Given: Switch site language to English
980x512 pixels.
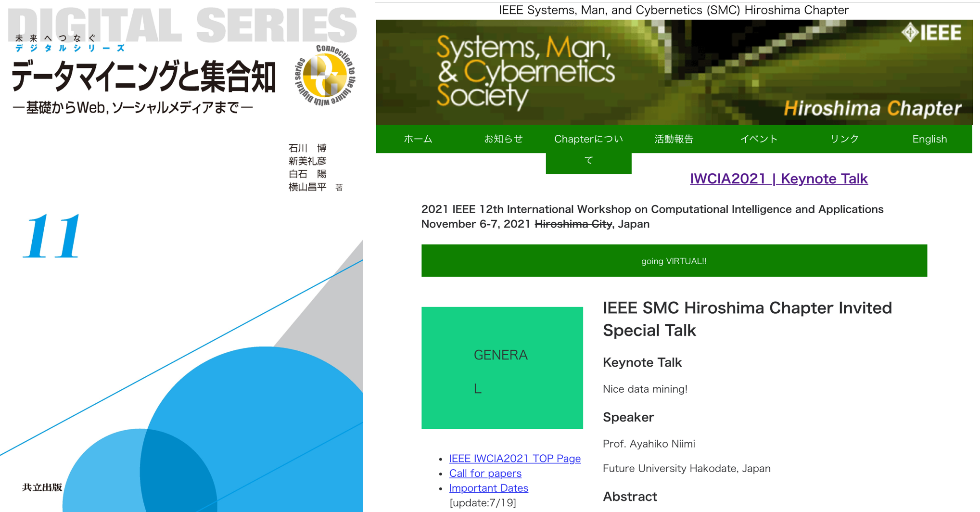Looking at the screenshot, I should [929, 139].
